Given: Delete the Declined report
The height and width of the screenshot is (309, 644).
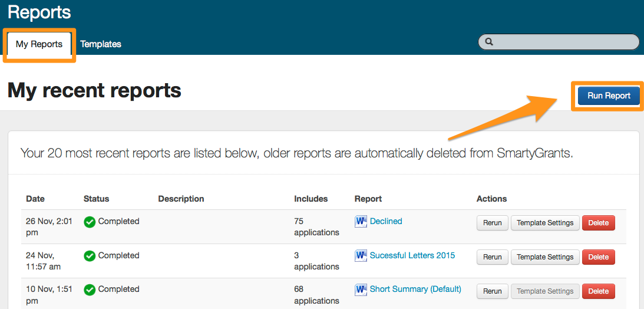Looking at the screenshot, I should tap(598, 223).
